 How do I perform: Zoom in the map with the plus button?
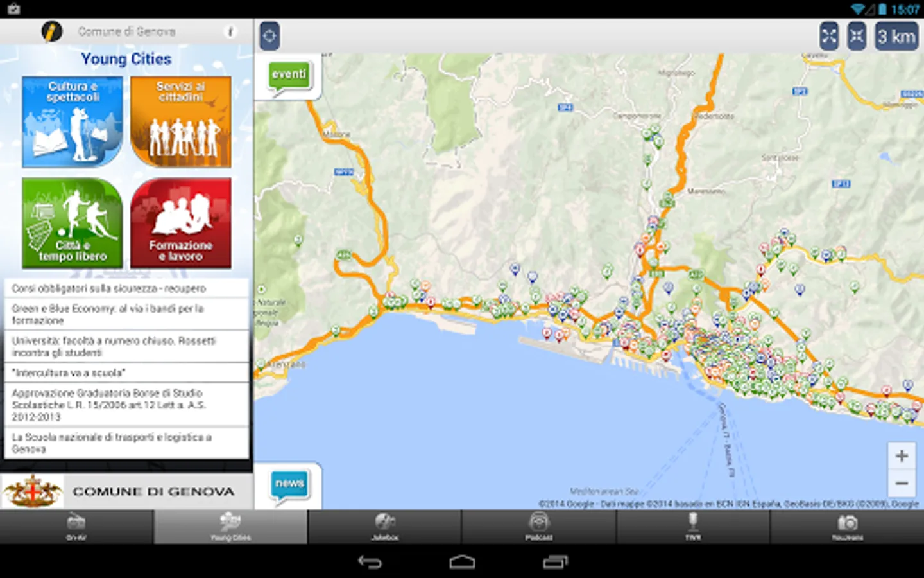coord(902,456)
